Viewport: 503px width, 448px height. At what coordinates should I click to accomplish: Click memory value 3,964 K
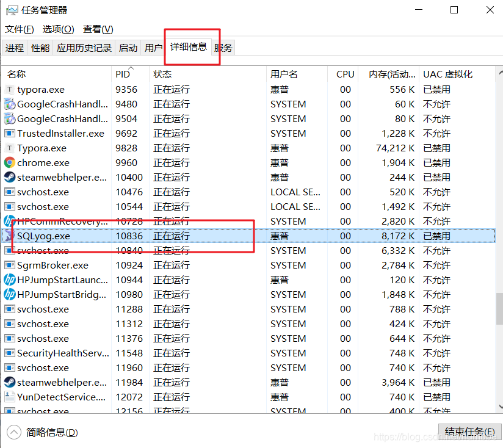pyautogui.click(x=398, y=382)
